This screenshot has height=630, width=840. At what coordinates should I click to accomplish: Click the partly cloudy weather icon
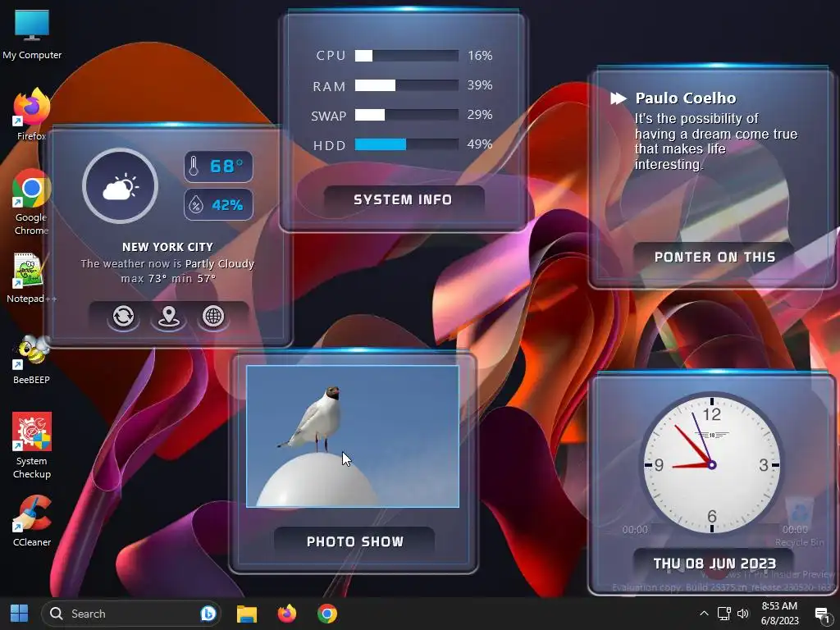pyautogui.click(x=120, y=186)
